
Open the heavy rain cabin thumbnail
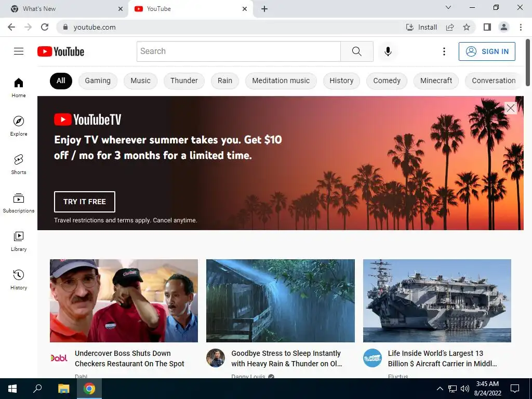coord(280,301)
